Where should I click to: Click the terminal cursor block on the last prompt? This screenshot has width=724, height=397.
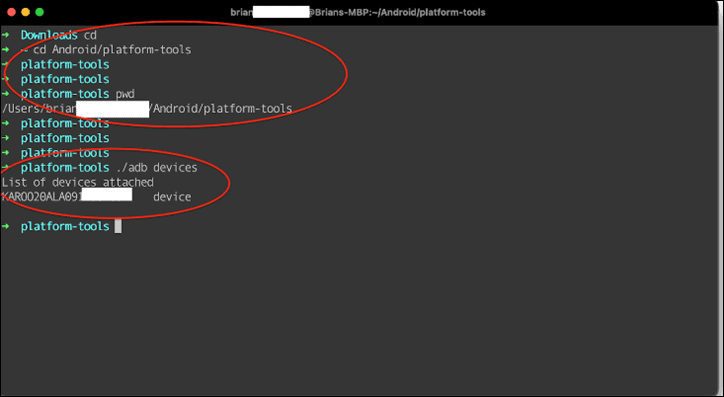(118, 226)
